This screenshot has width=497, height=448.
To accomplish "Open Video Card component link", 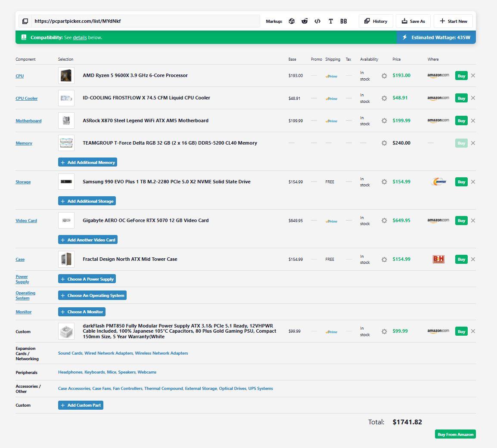I will pos(26,220).
